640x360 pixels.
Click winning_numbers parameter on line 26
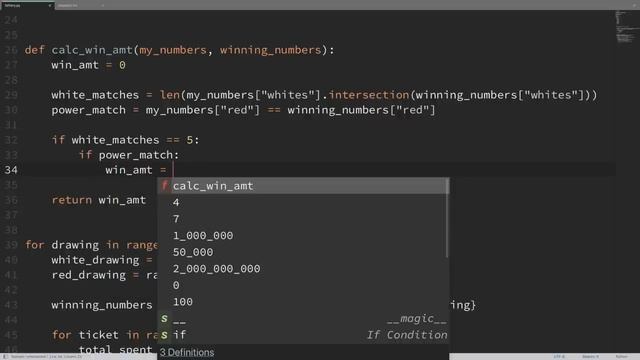(271, 50)
